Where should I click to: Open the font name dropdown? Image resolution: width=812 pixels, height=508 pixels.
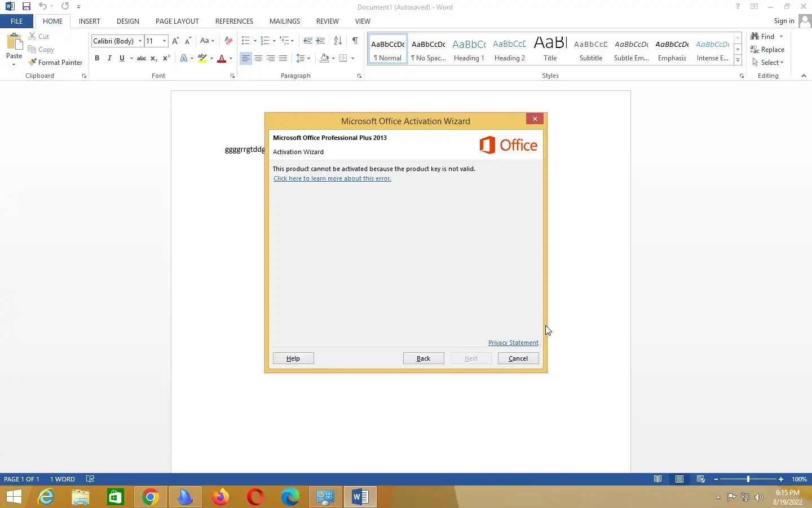tap(140, 41)
